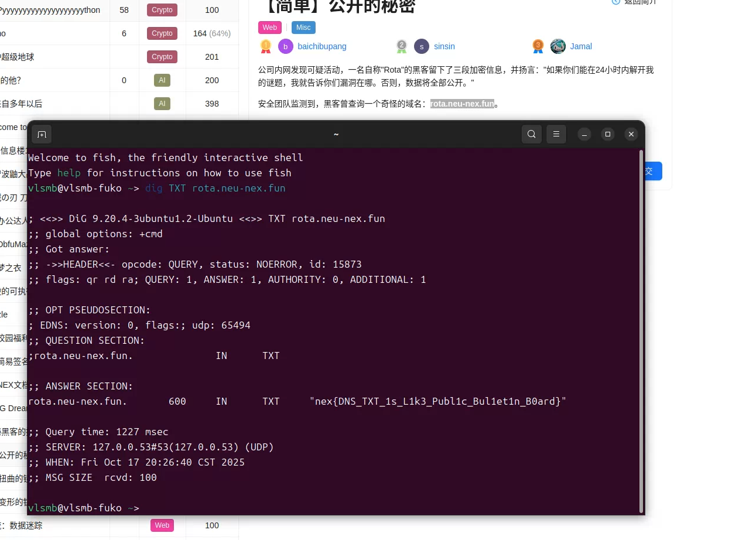
Task: Select the Web tag under the challenge title
Action: (x=269, y=28)
